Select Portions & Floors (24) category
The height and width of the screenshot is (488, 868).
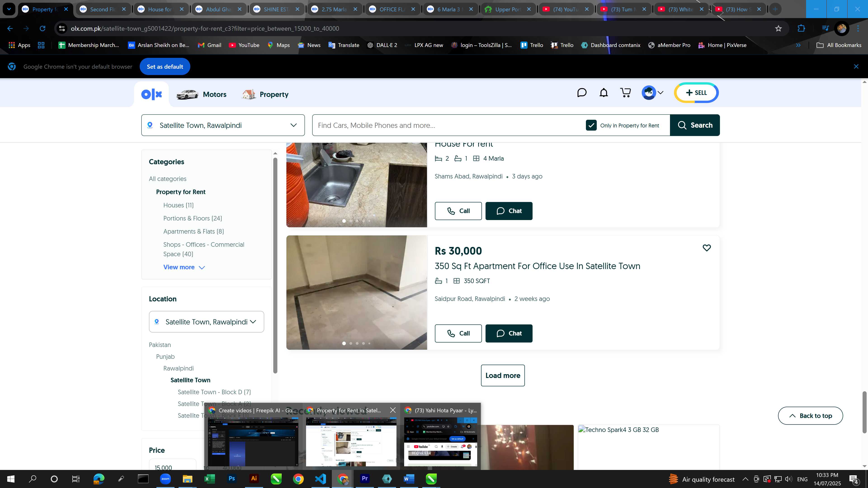(x=193, y=218)
